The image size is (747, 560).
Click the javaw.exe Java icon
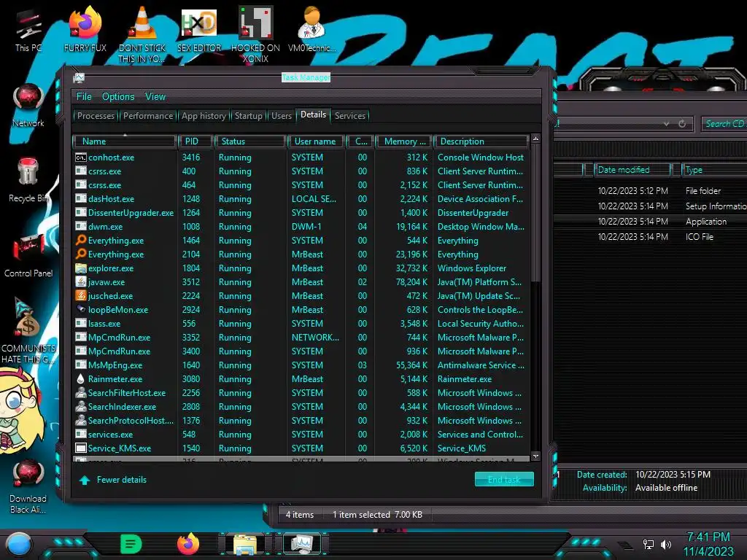point(80,282)
